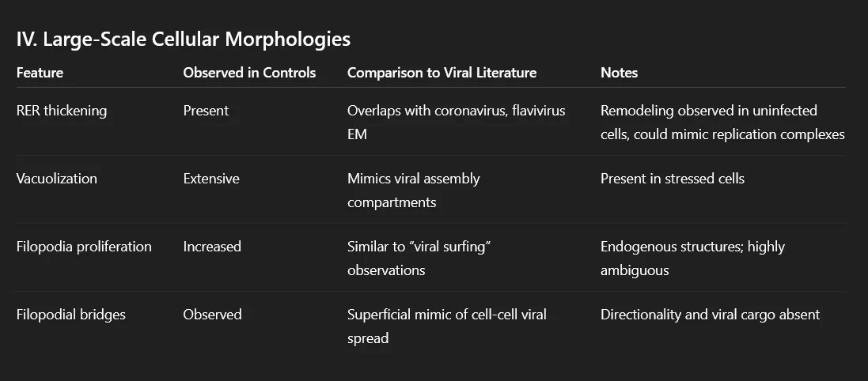
Task: Click the 'Notes' column header
Action: tap(619, 73)
